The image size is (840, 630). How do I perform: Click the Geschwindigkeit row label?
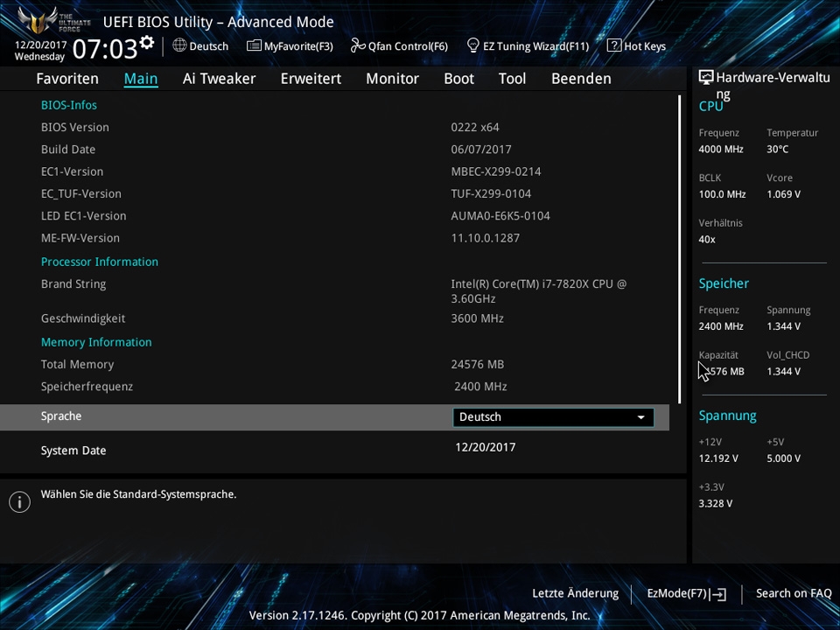click(x=83, y=318)
